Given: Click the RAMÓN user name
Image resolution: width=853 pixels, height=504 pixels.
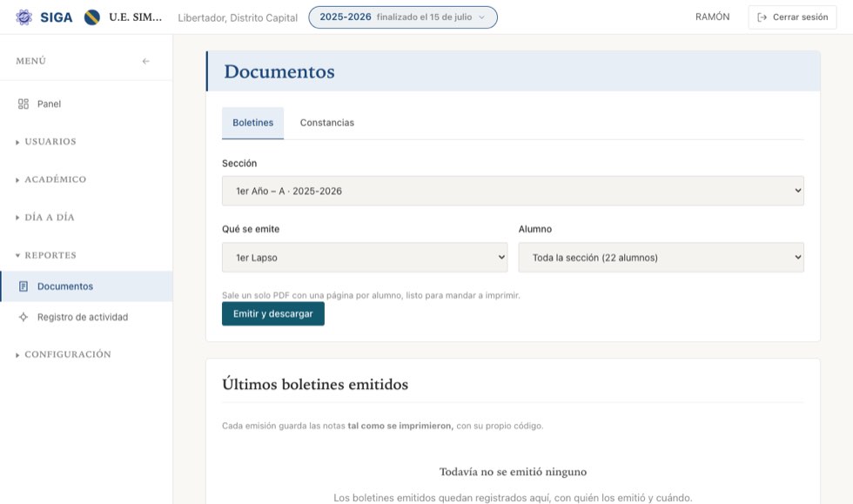Looking at the screenshot, I should pyautogui.click(x=712, y=17).
